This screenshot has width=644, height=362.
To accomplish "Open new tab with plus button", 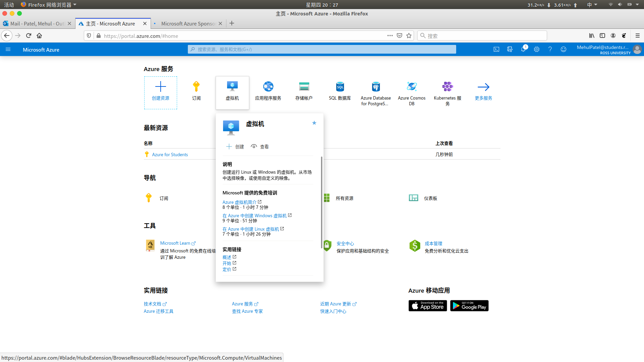I will 232,23.
